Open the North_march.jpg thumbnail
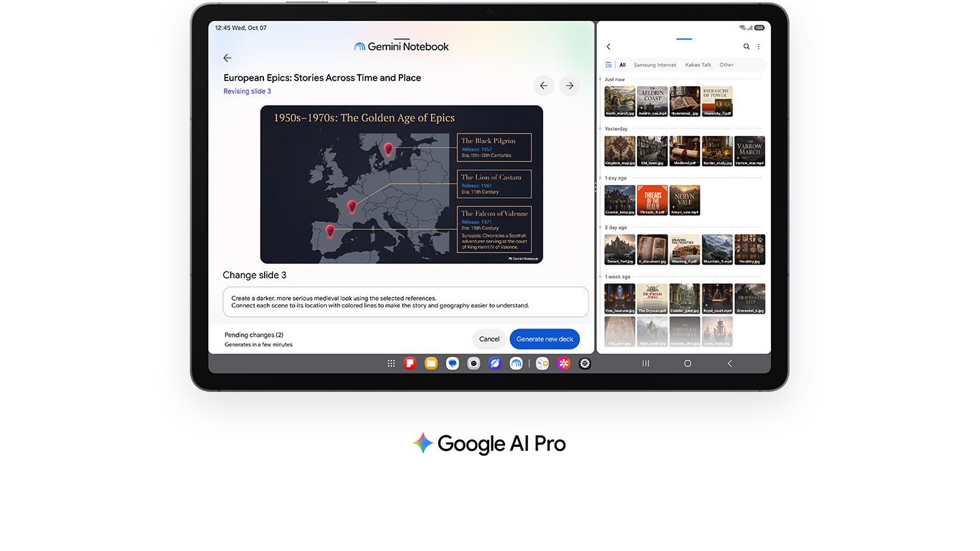The image size is (980, 551). pos(620,101)
